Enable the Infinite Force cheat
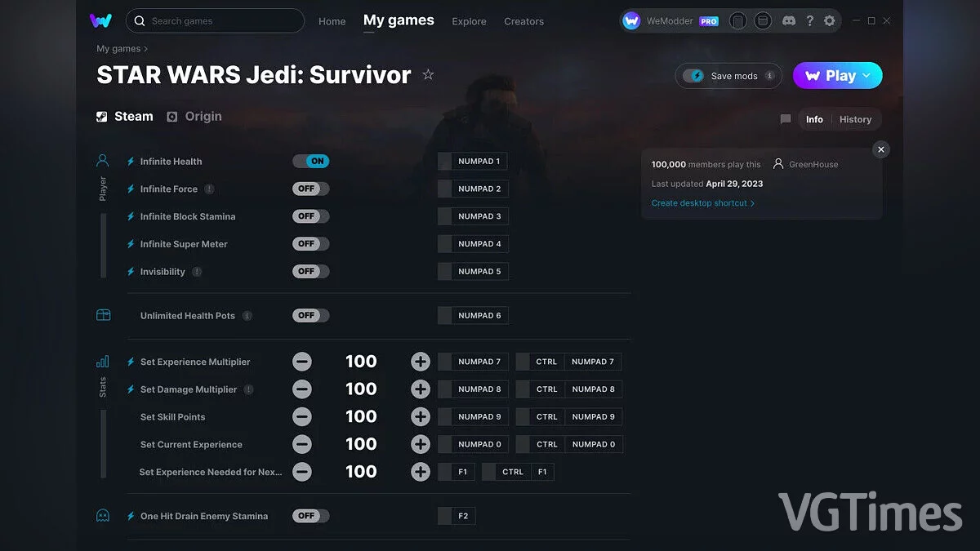 310,189
